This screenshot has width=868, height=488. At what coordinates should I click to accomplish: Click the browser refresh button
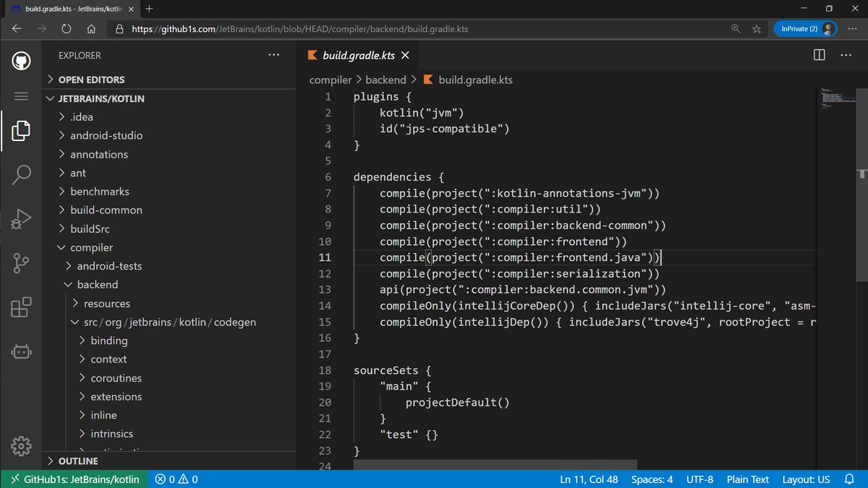tap(67, 29)
